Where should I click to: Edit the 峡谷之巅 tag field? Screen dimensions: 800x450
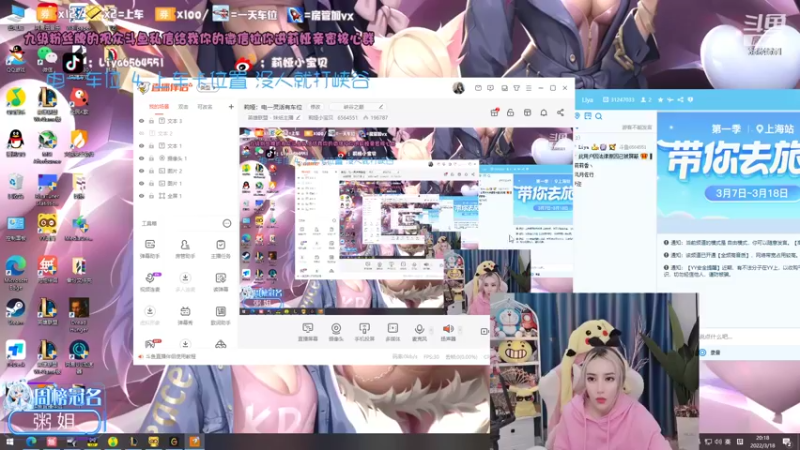357,107
